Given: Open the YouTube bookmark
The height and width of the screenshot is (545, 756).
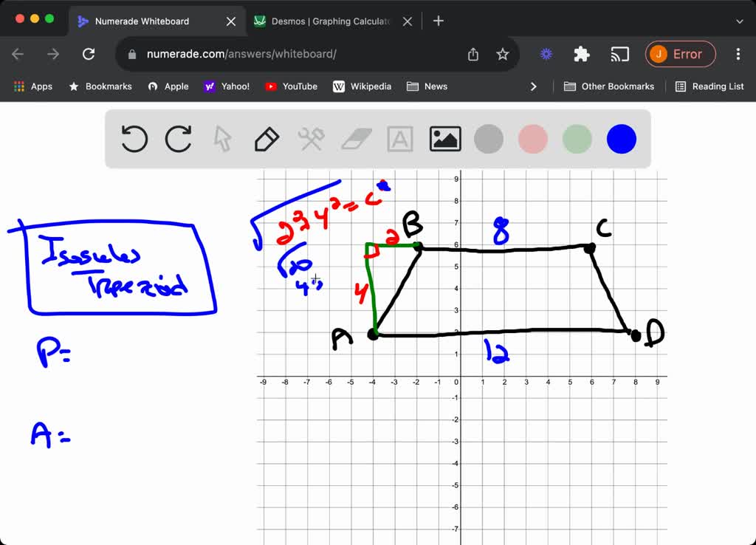Looking at the screenshot, I should pos(291,86).
